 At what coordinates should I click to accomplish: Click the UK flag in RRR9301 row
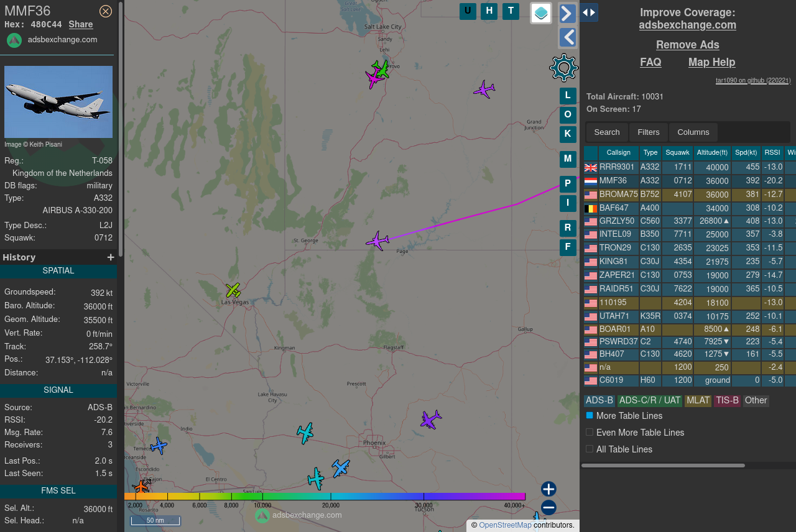click(591, 168)
